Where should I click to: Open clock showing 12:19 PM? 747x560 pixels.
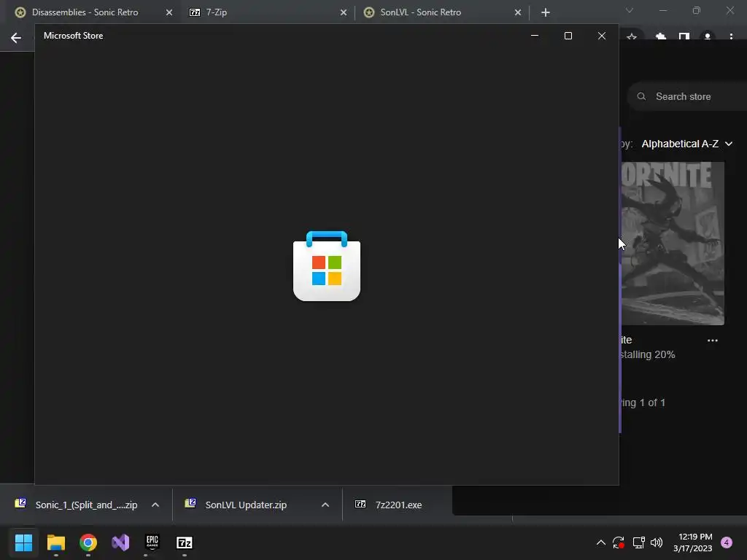point(693,542)
